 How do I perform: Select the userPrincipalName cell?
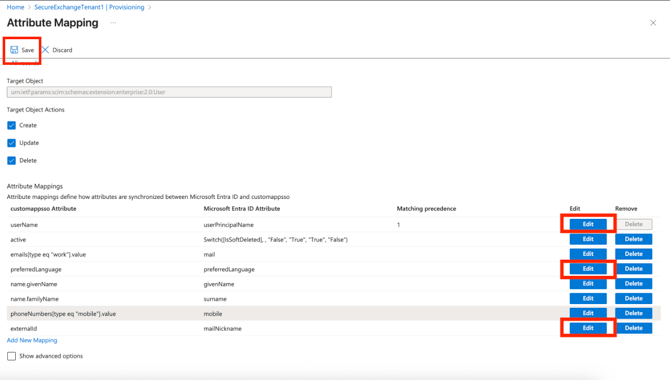229,225
